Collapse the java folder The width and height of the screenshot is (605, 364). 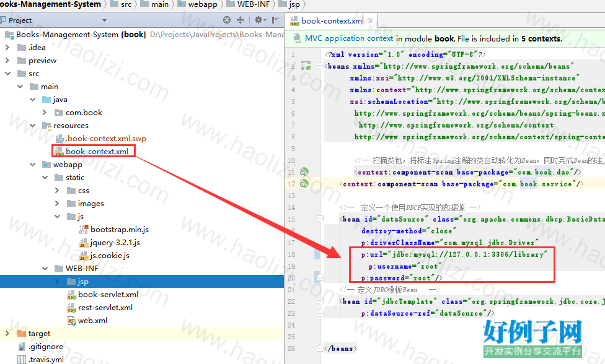click(33, 100)
